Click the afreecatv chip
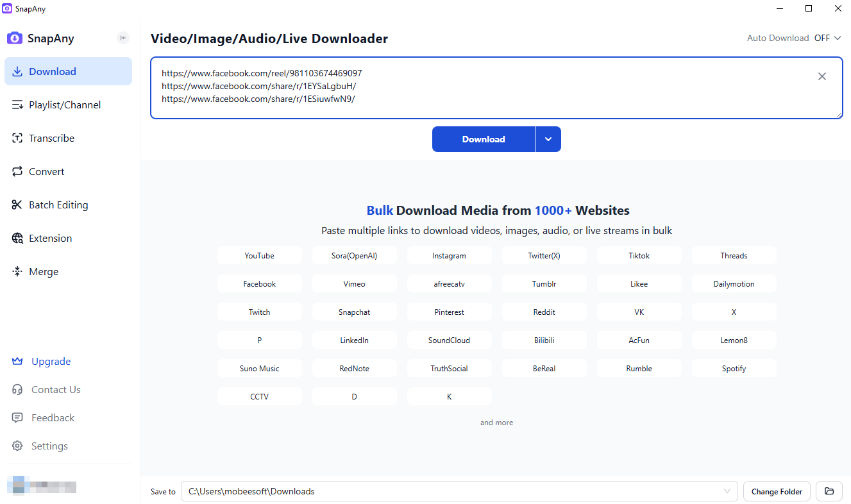 (x=449, y=283)
